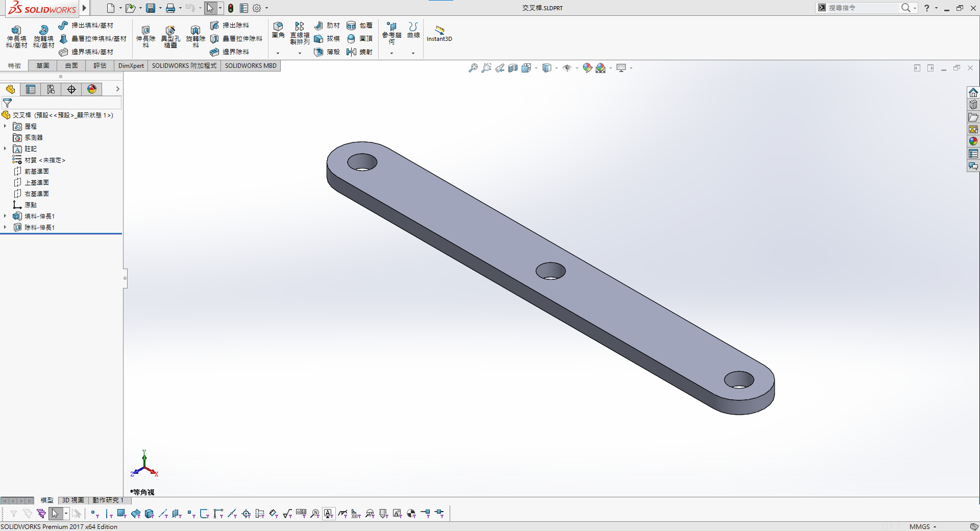Toggle the Filter Edges selection filter
Screen dimensions: 980x531
click(x=109, y=514)
